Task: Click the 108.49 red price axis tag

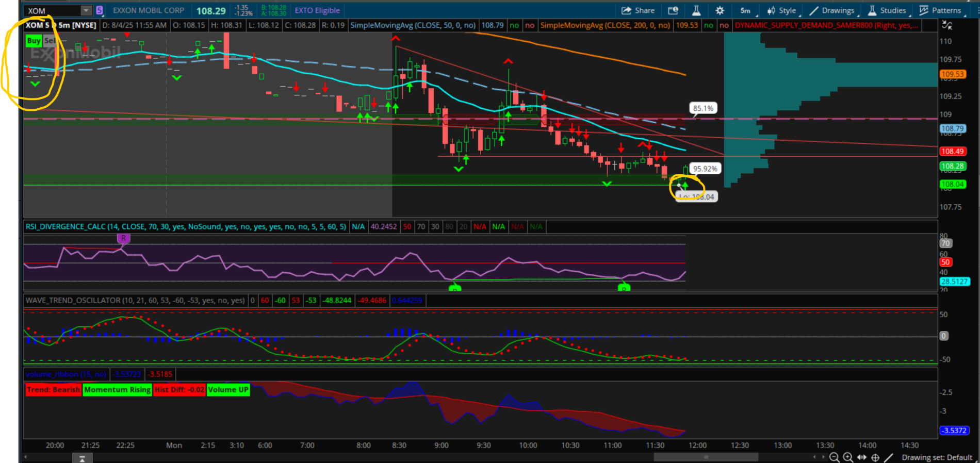Action: [952, 151]
